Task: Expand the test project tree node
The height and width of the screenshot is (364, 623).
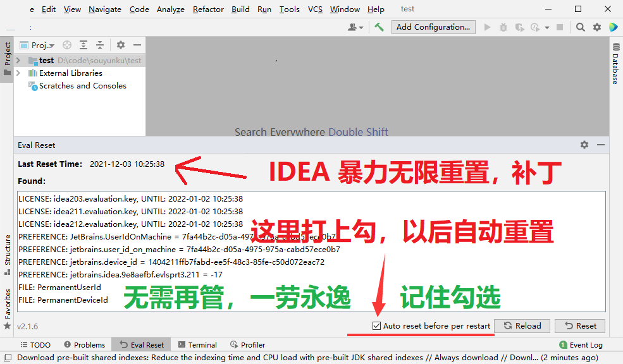Action: (18, 60)
